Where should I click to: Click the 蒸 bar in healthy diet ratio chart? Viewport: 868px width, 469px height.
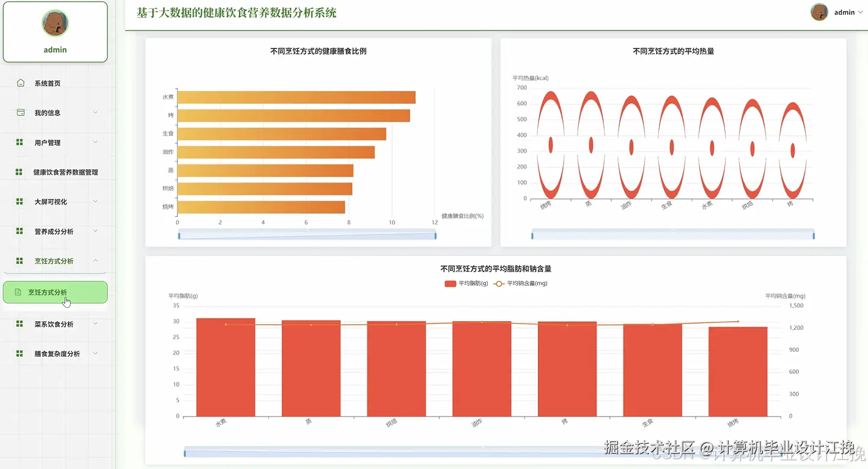tap(266, 170)
